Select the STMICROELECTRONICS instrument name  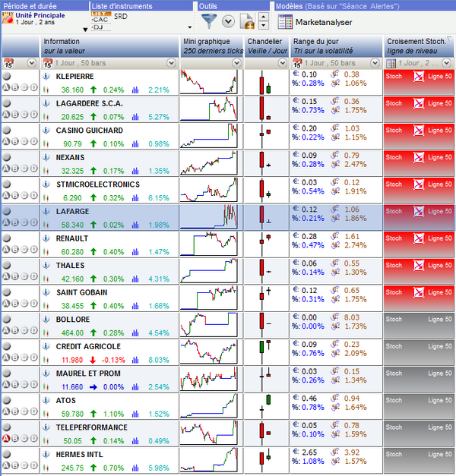[x=98, y=184]
